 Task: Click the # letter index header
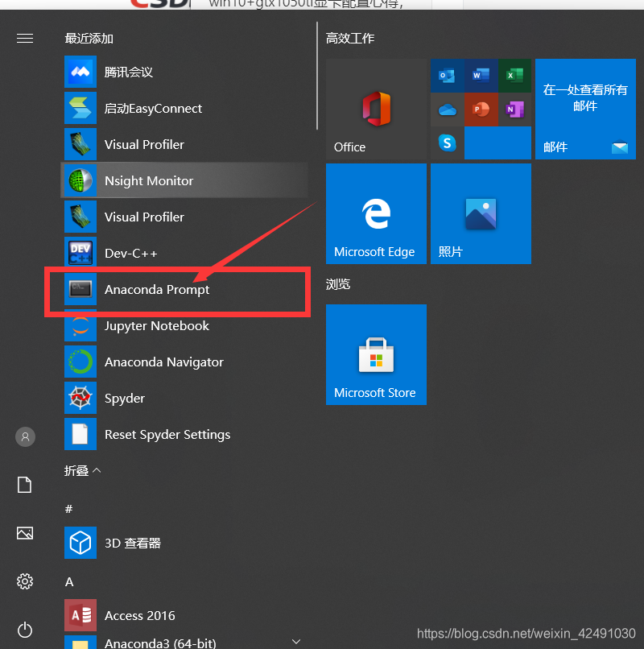click(69, 509)
